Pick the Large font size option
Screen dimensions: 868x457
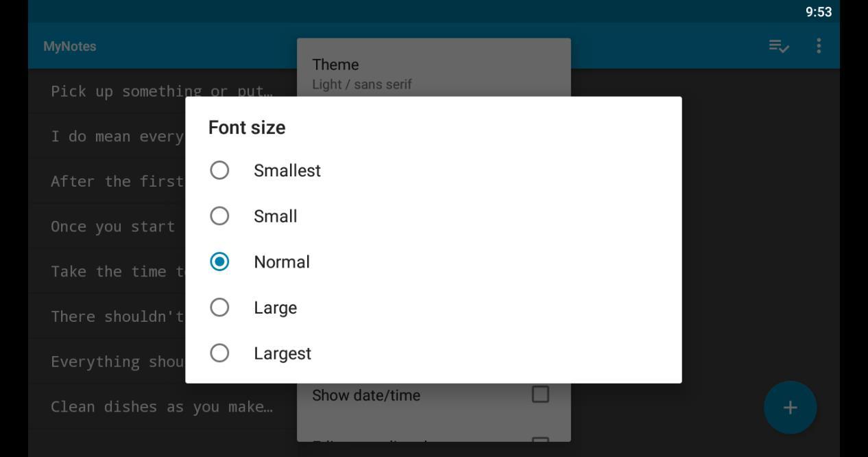coord(219,307)
